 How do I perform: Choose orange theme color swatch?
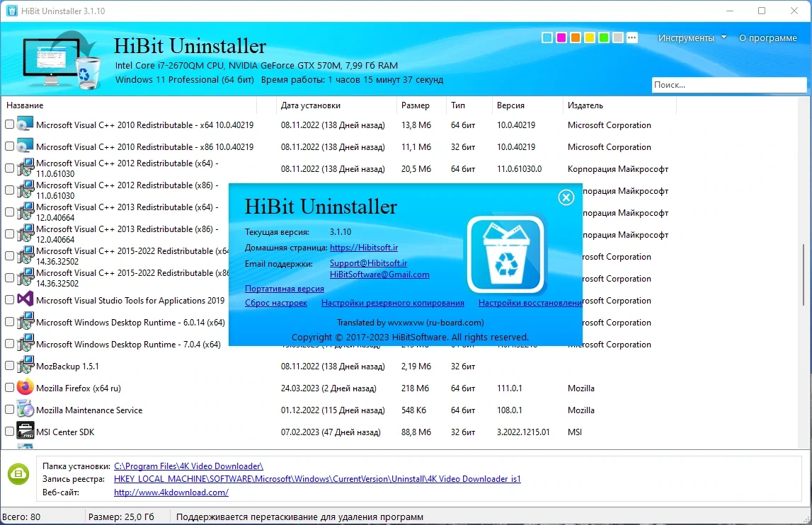coord(576,37)
